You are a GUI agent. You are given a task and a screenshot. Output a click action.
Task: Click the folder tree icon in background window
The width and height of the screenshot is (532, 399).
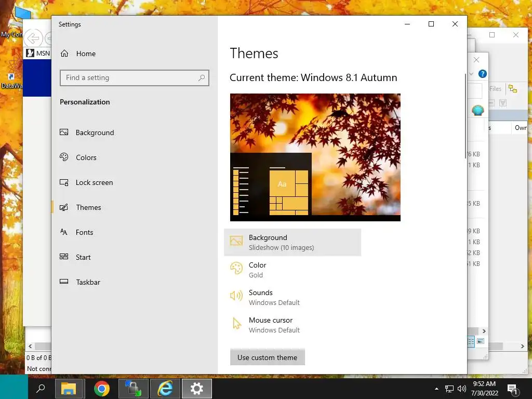point(513,89)
